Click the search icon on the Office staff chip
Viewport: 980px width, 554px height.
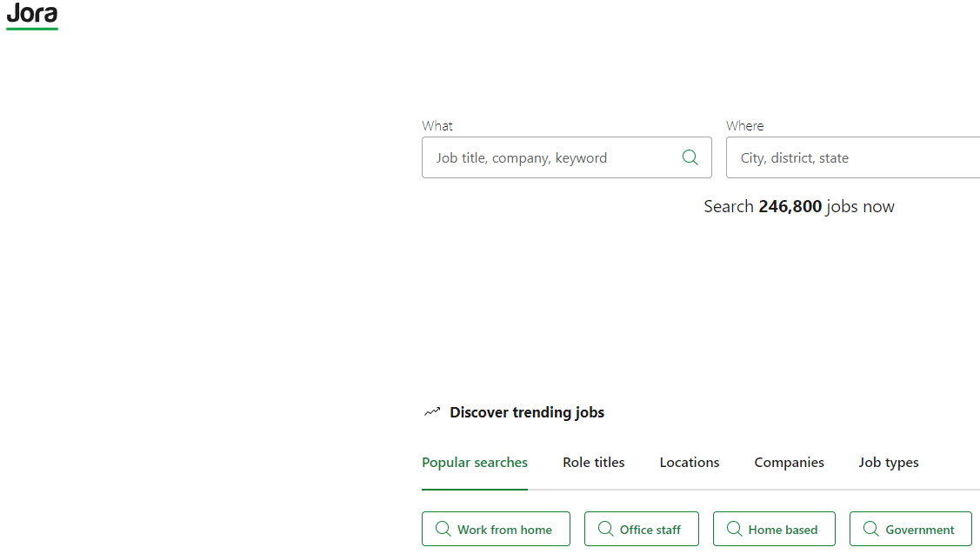point(605,529)
